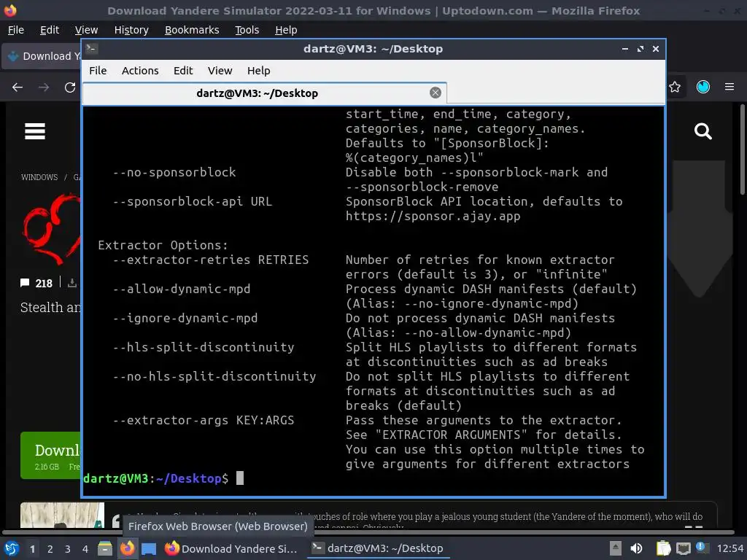Click the https://sponsor.ajay.app text in terminal
The height and width of the screenshot is (560, 747).
(x=433, y=216)
